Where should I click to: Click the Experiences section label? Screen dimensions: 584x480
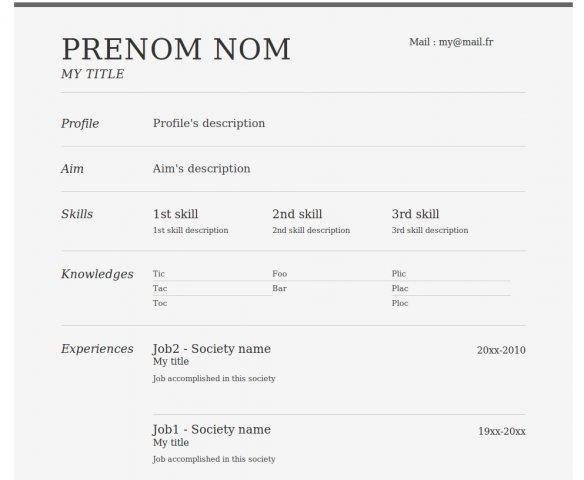coord(97,349)
